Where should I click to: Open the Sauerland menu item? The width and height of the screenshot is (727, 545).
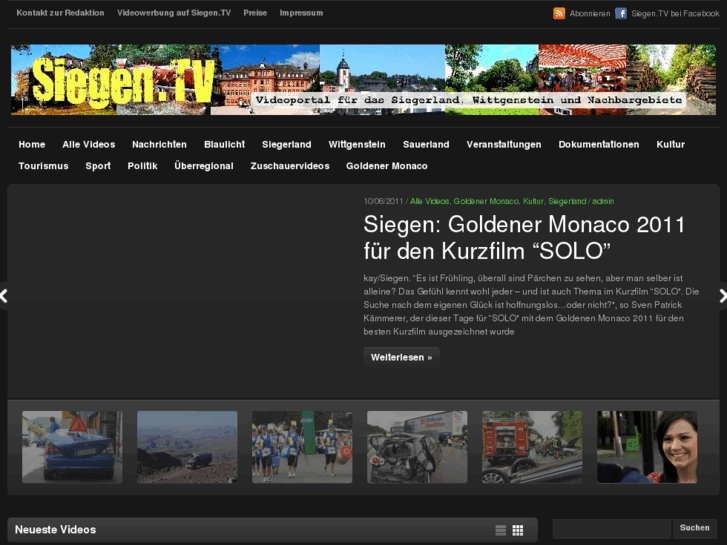click(426, 144)
